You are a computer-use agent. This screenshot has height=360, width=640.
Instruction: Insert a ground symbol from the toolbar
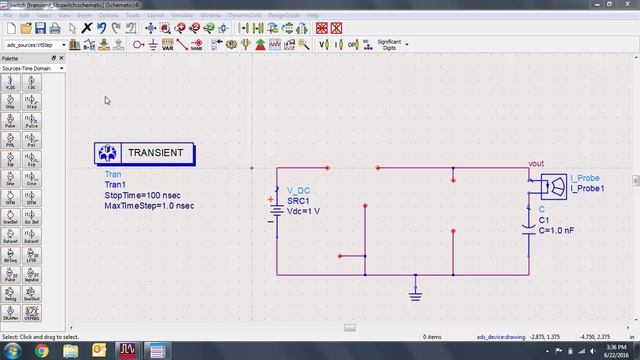(x=153, y=44)
